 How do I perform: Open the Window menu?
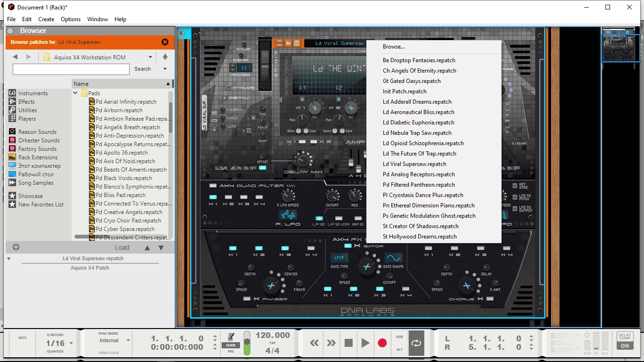(x=98, y=19)
